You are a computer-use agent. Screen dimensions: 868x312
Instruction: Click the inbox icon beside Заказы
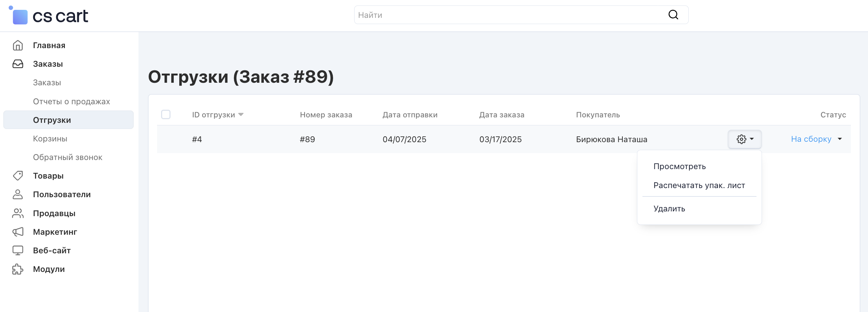pos(18,64)
